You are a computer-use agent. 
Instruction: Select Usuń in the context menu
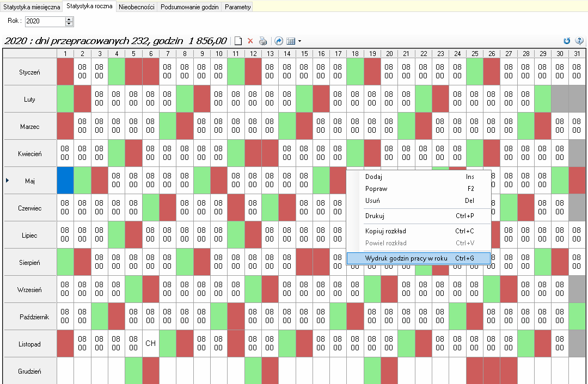click(419, 201)
